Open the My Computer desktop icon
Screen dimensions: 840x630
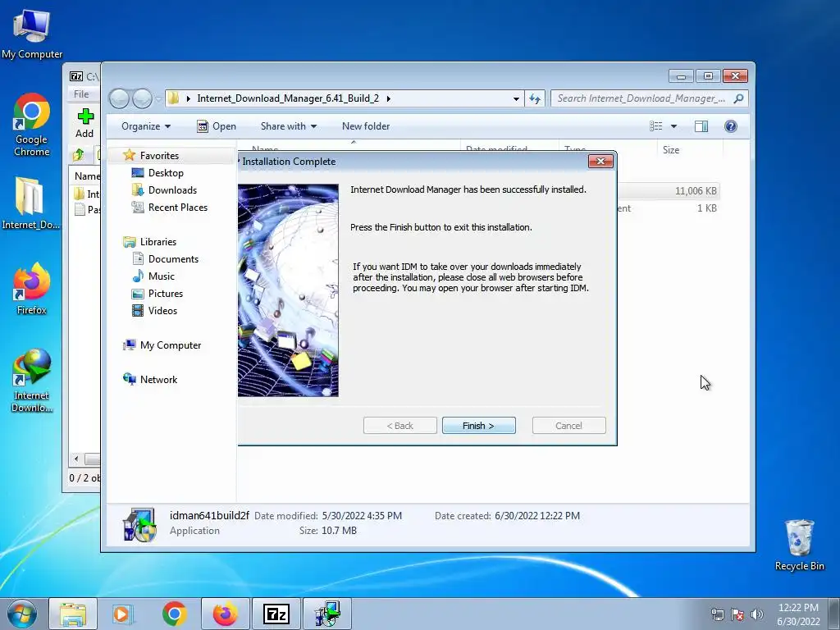click(32, 33)
